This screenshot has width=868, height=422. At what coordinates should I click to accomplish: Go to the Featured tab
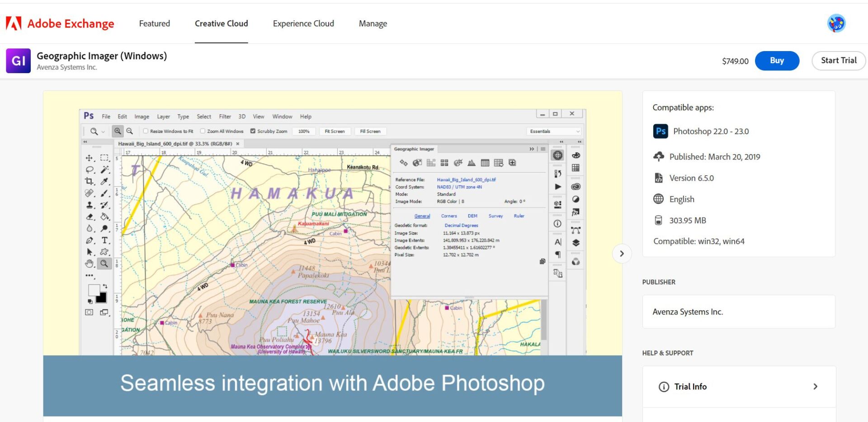[x=155, y=23]
